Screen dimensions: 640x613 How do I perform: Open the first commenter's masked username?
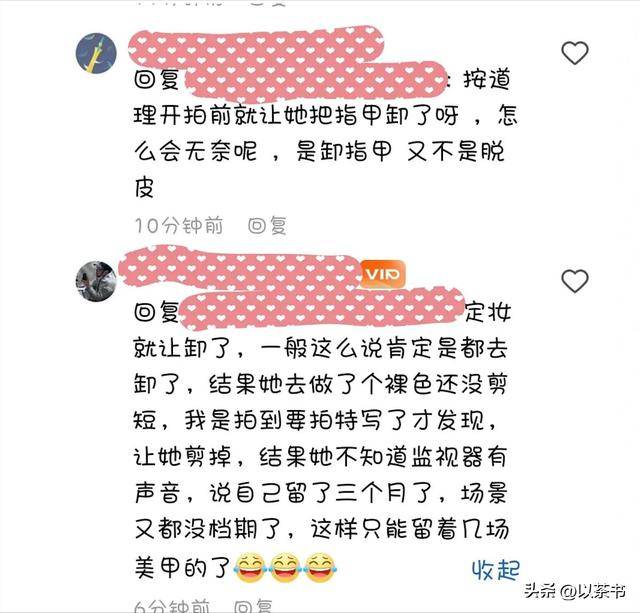[256, 45]
